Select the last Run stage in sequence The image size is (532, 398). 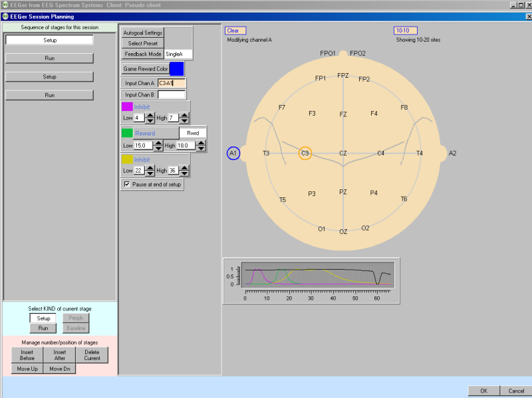(50, 95)
